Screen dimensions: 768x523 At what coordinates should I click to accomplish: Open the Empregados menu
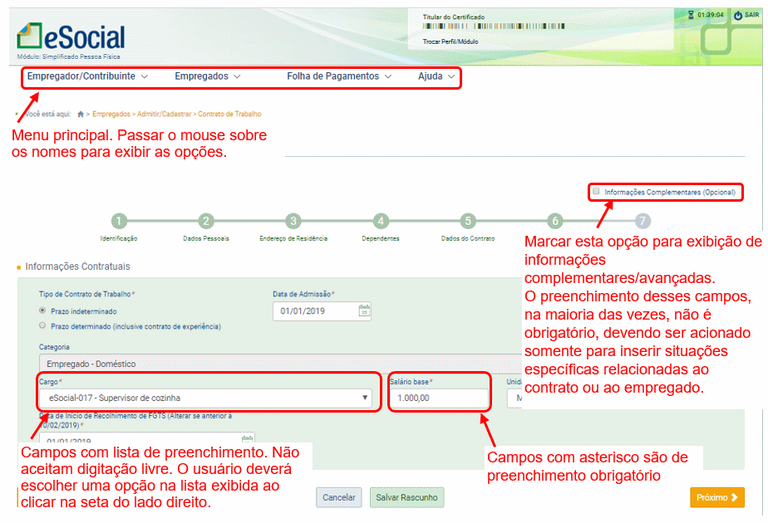[x=207, y=76]
